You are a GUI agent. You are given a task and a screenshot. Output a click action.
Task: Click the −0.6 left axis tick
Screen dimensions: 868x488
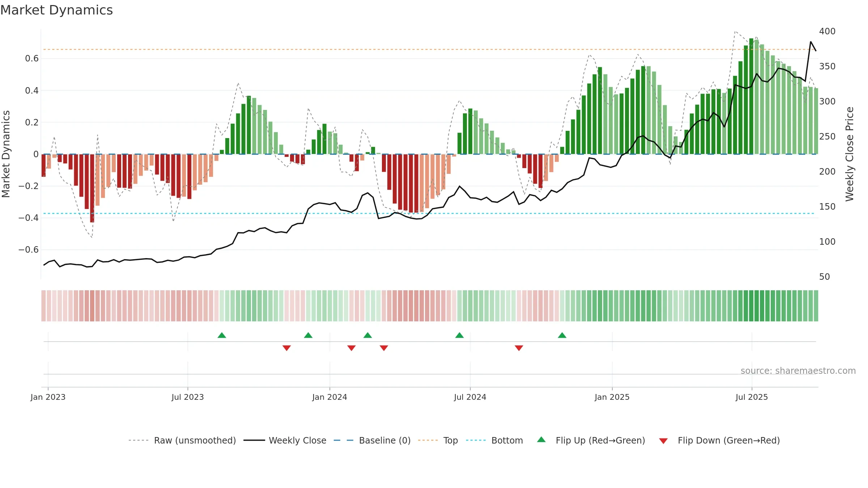point(29,250)
